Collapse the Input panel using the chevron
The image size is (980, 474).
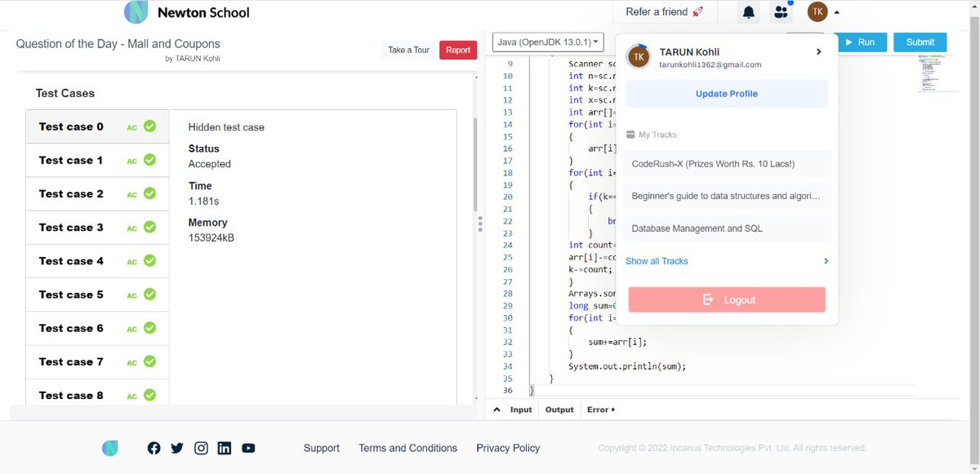click(497, 409)
